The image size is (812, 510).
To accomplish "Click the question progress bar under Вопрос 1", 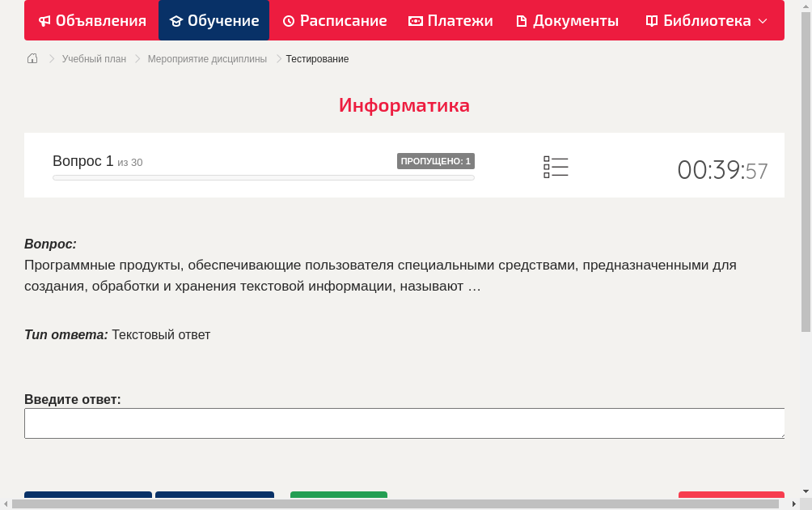I will (x=263, y=177).
